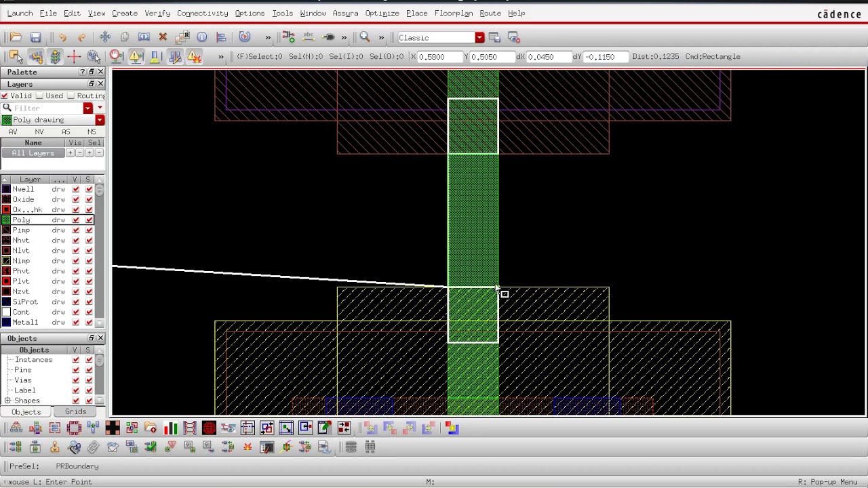Click the red crosshair toolbar icon
The width and height of the screenshot is (868, 488).
74,57
